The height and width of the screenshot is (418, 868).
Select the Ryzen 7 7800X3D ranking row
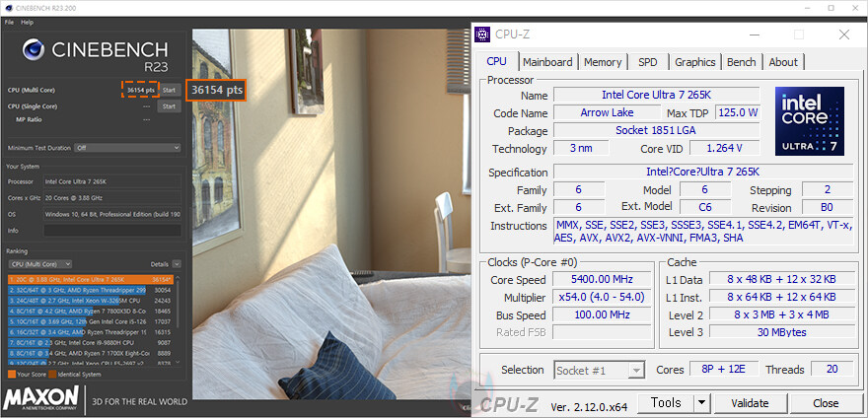pyautogui.click(x=91, y=312)
